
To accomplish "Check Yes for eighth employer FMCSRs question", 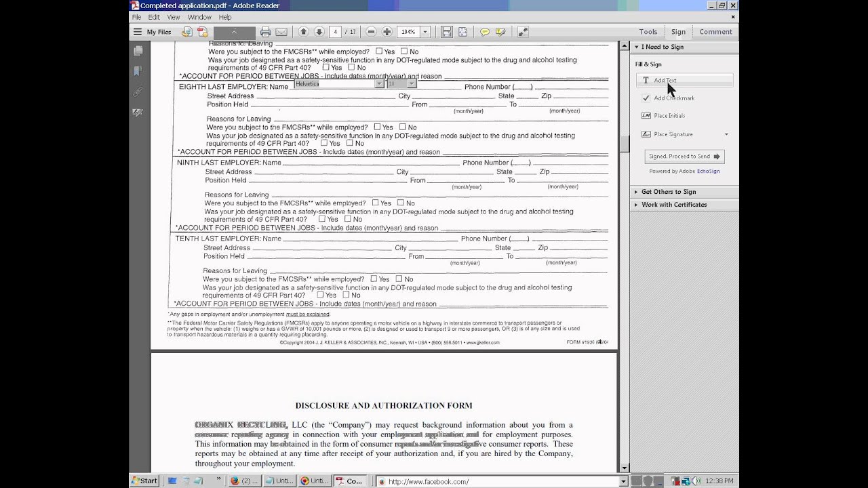I will tap(377, 127).
